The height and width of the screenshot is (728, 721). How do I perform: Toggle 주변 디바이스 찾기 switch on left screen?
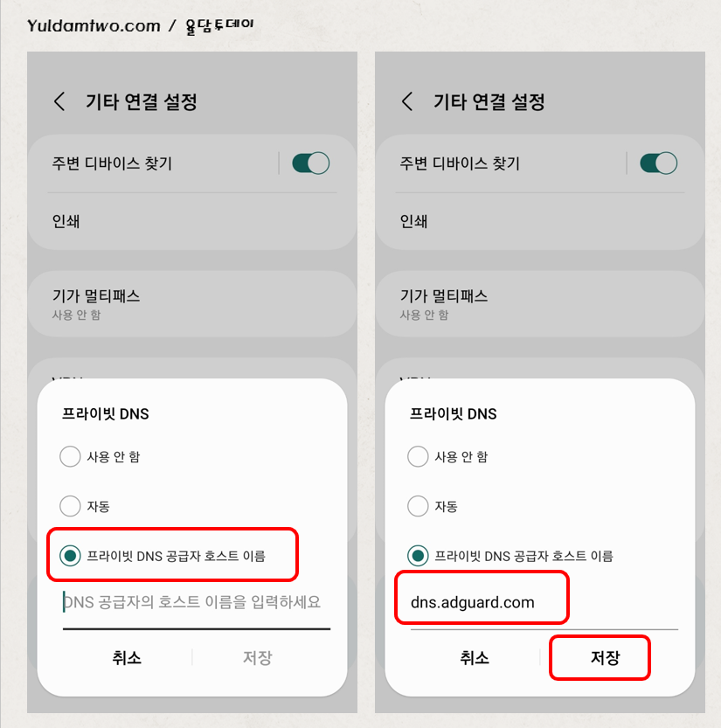(x=310, y=163)
